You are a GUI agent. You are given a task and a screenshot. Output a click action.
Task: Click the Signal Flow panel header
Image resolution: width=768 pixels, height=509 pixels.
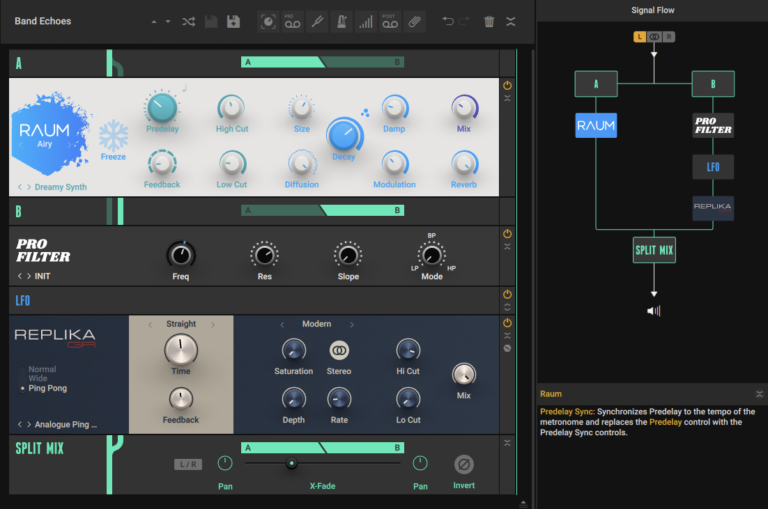(x=652, y=10)
